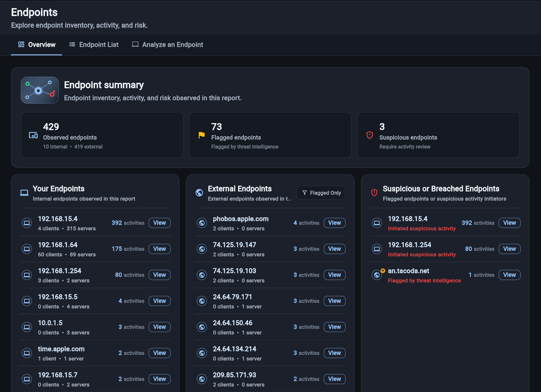Image resolution: width=541 pixels, height=392 pixels.
Task: View endpoint 10.0.1.5
Action: [x=160, y=327]
